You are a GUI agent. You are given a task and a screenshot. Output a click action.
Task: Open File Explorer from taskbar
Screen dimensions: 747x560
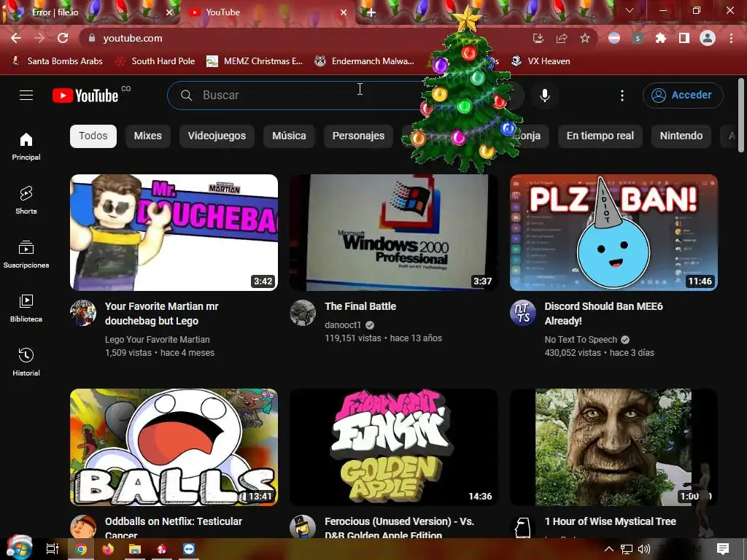135,549
